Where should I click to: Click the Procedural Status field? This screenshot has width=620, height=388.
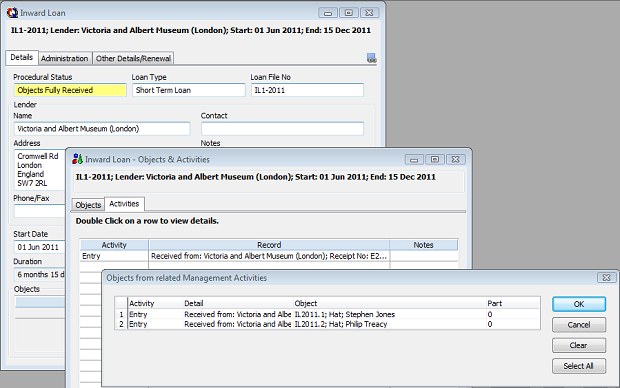tap(70, 90)
